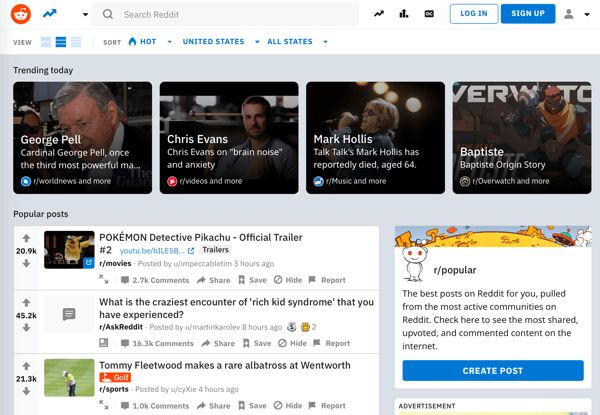The height and width of the screenshot is (415, 600).
Task: Click the Reddit Snoo logo home icon
Action: [x=21, y=14]
